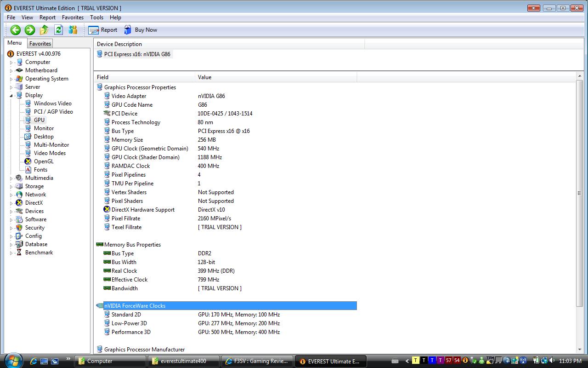588x368 pixels.
Task: Switch to the Computer taskbar window
Action: 110,361
